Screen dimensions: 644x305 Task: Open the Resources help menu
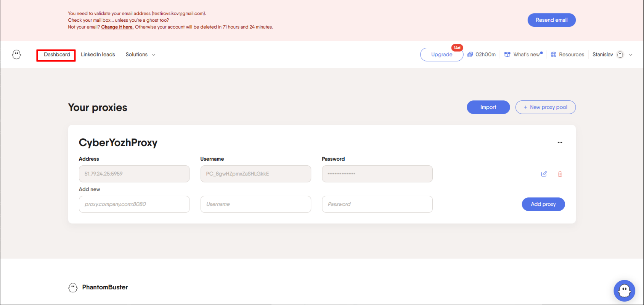[567, 55]
